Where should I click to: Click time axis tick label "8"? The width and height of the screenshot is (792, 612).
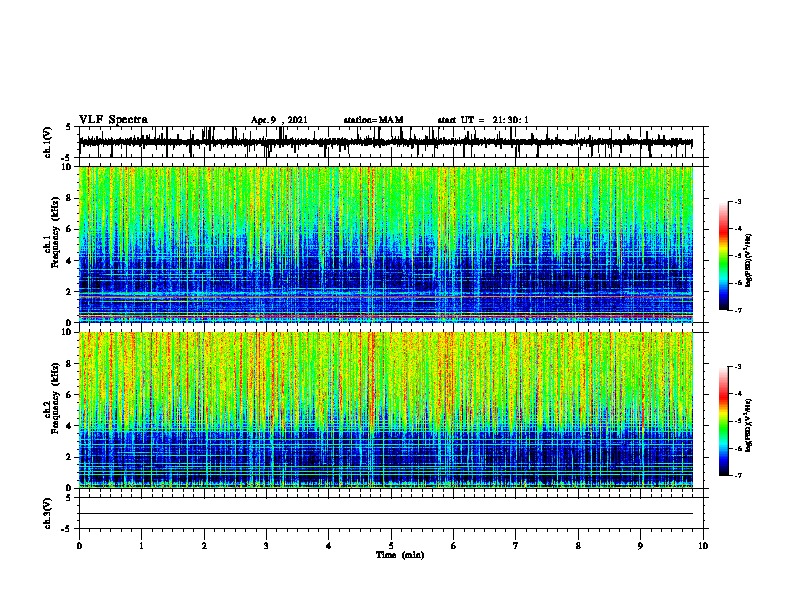coord(578,546)
